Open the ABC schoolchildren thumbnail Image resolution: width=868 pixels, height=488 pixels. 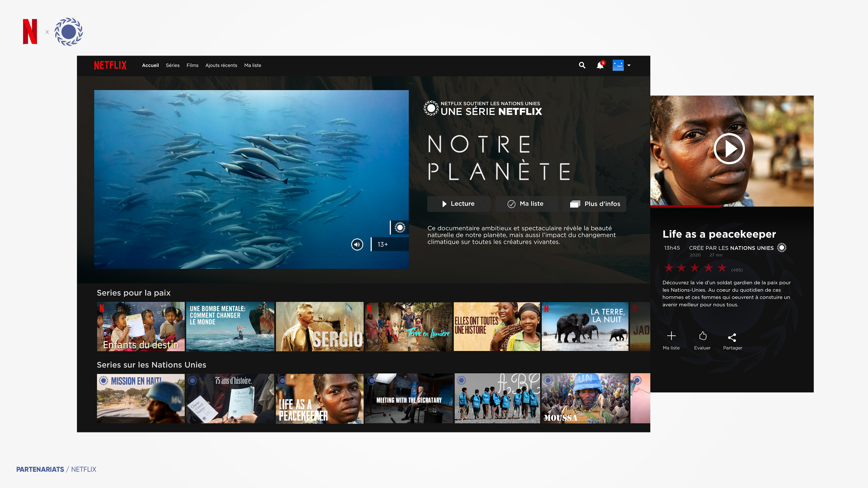click(x=497, y=399)
